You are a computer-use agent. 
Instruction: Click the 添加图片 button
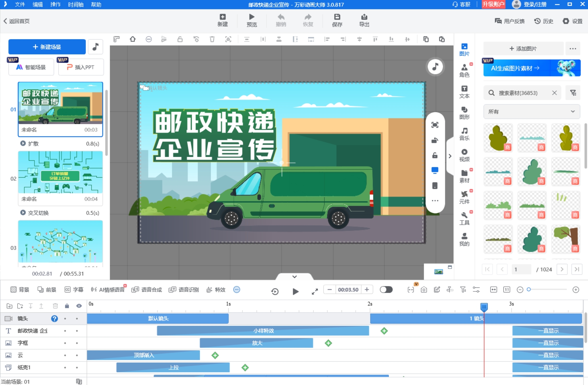(x=523, y=49)
